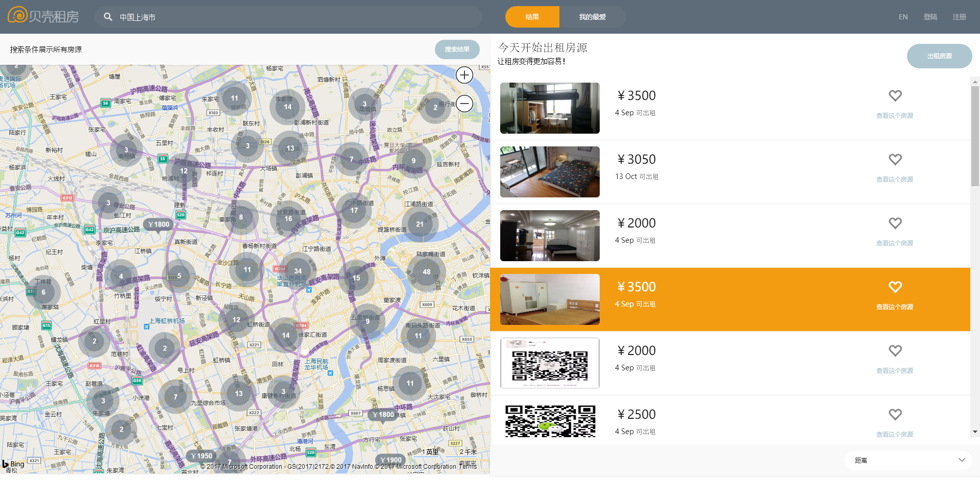This screenshot has width=980, height=480.
Task: Click the search magnifier icon
Action: coord(108,17)
